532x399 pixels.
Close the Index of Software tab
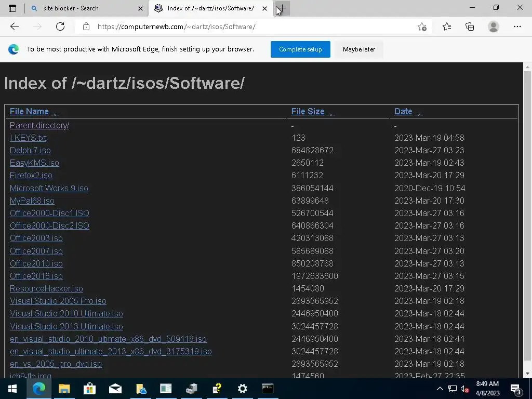click(264, 8)
